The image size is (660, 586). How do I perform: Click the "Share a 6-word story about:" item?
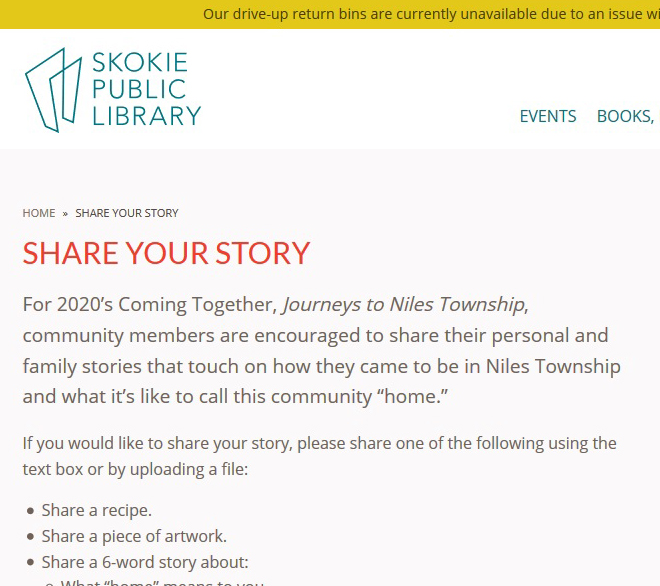[145, 562]
